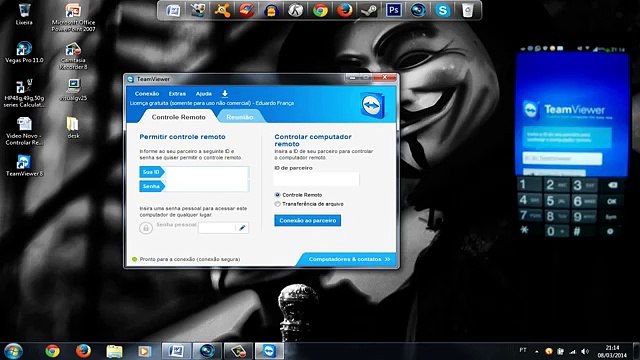Click the ID de parceiro input field
640x360 pixels.
point(316,179)
